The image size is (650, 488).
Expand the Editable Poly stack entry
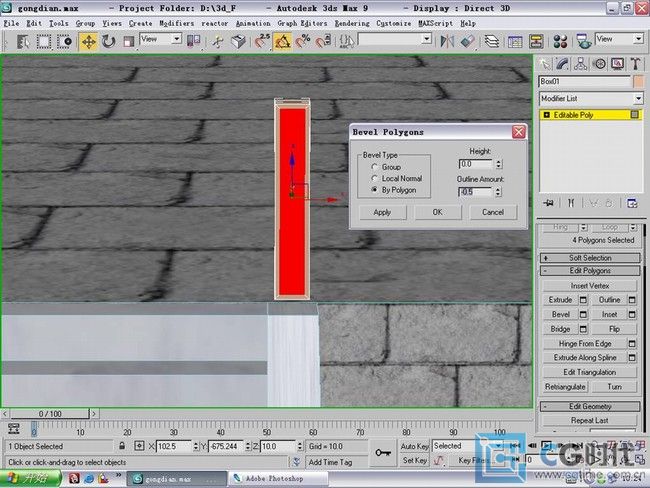546,115
